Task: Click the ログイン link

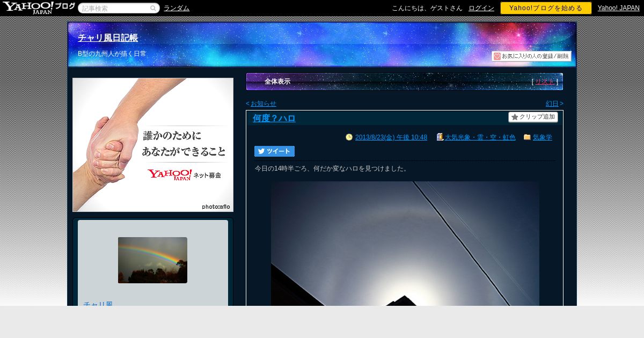Action: point(481,8)
